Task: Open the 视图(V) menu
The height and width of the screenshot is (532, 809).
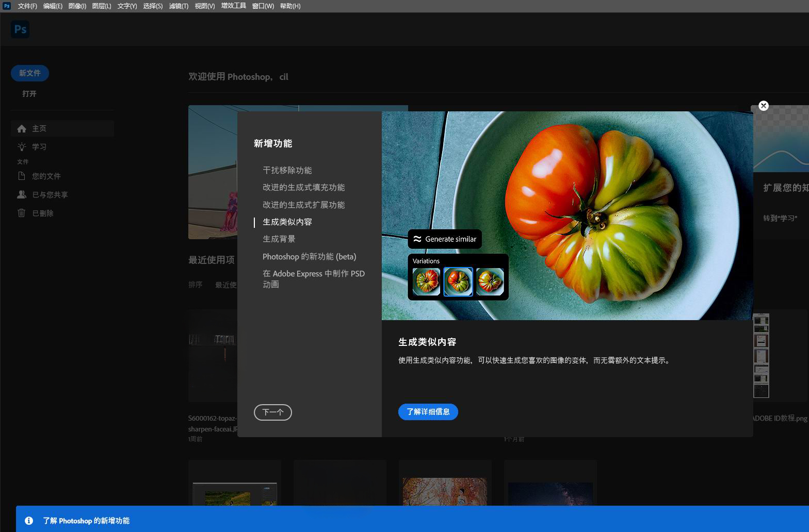Action: pyautogui.click(x=205, y=6)
